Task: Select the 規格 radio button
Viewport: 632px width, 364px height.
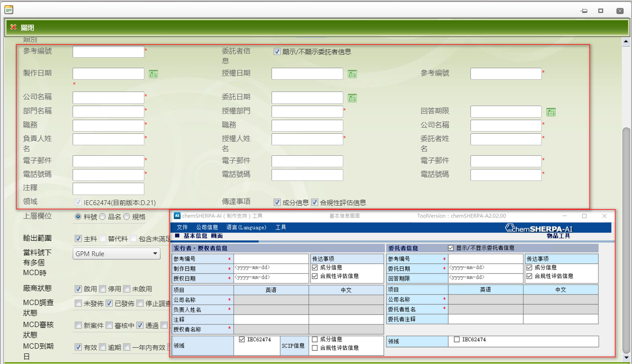Action: coord(126,217)
